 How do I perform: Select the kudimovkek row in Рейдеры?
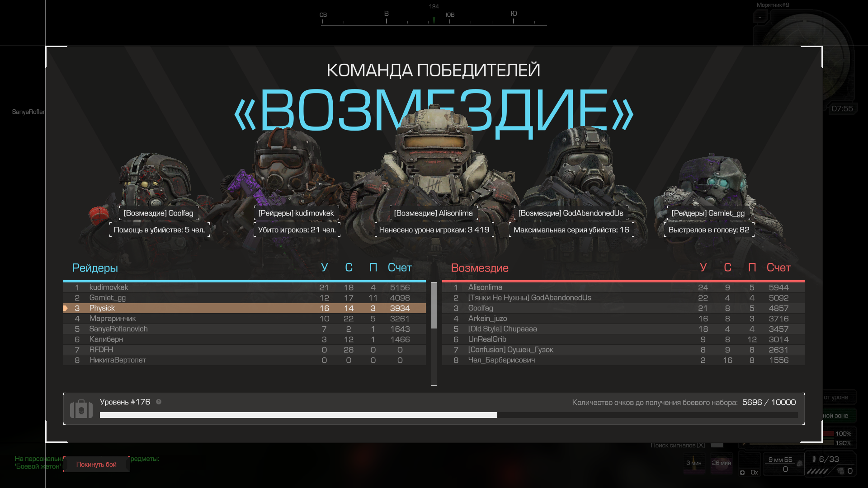click(x=245, y=287)
